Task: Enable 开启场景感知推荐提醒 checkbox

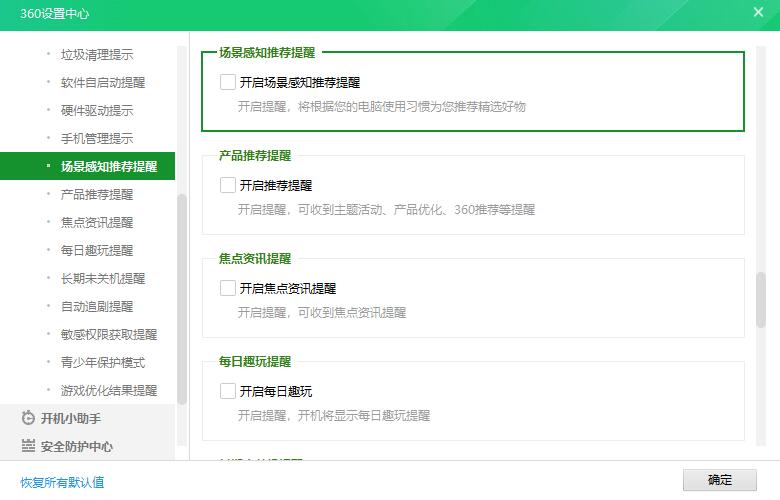Action: pos(228,82)
